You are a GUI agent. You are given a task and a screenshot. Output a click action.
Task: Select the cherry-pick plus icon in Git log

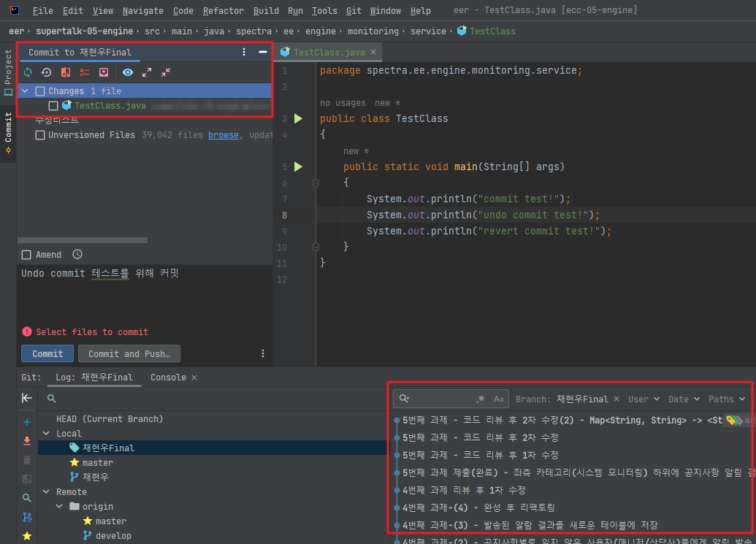click(27, 421)
